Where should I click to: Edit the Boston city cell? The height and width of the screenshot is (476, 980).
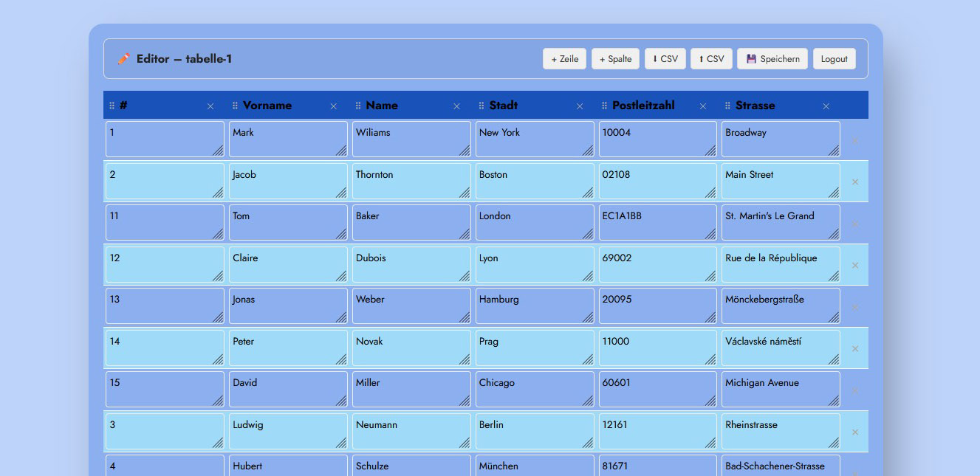pyautogui.click(x=535, y=181)
